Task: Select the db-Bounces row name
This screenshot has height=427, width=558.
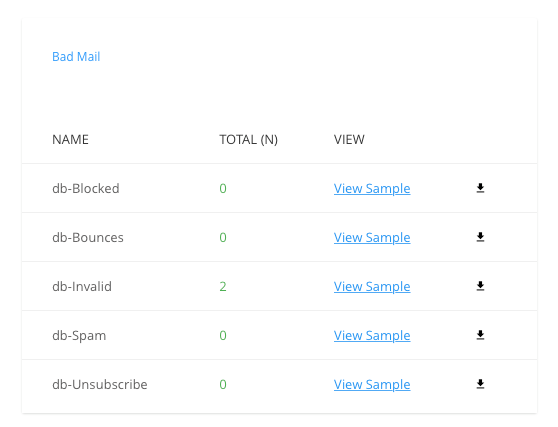Action: coord(88,238)
